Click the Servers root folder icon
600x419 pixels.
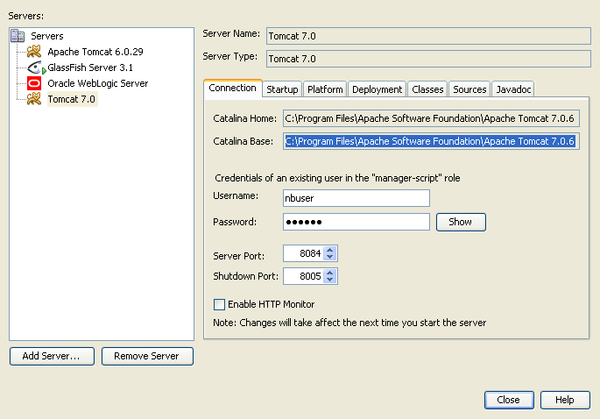[x=19, y=36]
